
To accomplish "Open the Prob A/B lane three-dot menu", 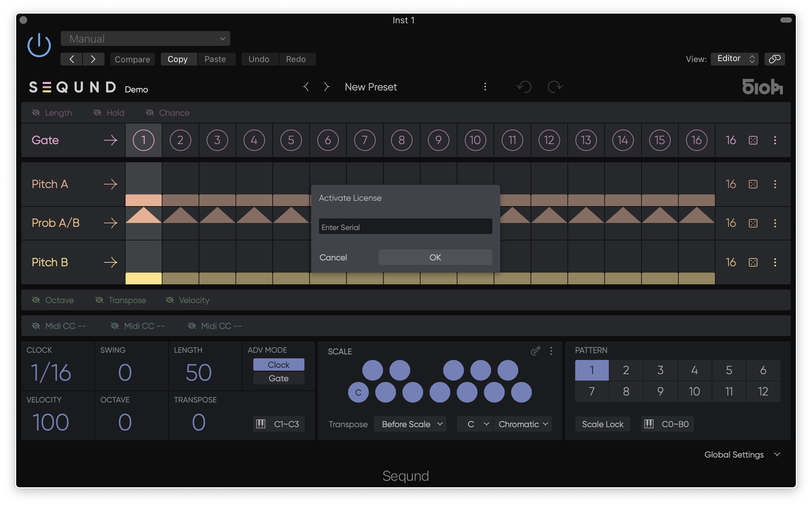I will (x=774, y=223).
